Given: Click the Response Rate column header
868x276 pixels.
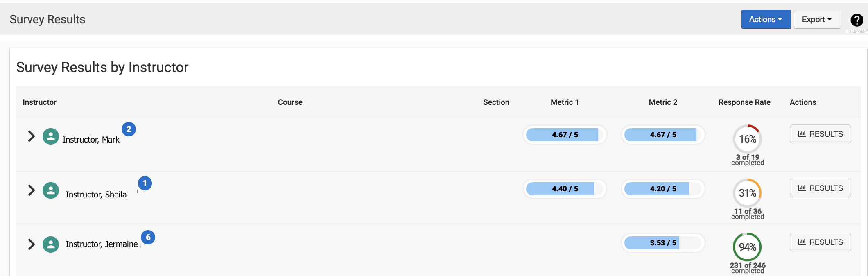Looking at the screenshot, I should click(744, 102).
